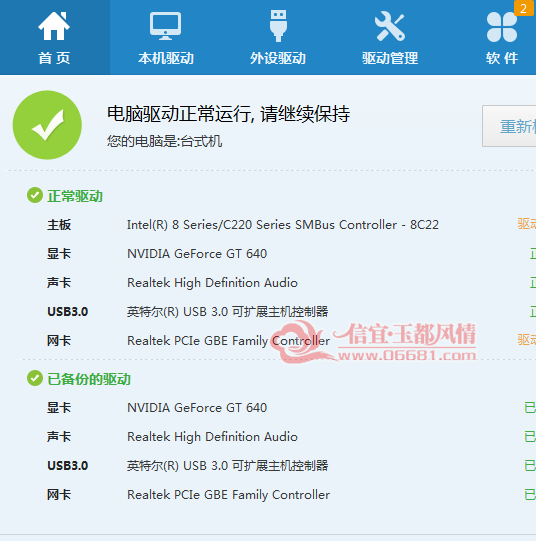The image size is (536, 541).
Task: Click the orange notification badge showing 2
Action: (525, 8)
